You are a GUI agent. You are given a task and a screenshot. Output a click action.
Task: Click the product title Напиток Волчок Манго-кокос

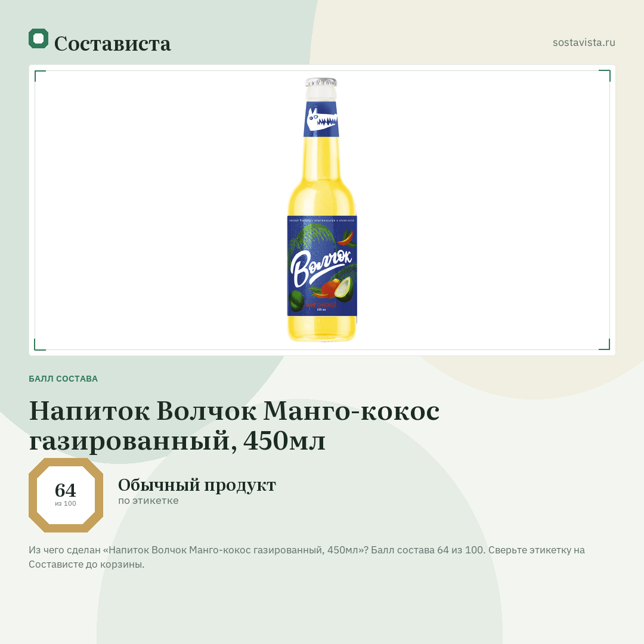pyautogui.click(x=234, y=426)
